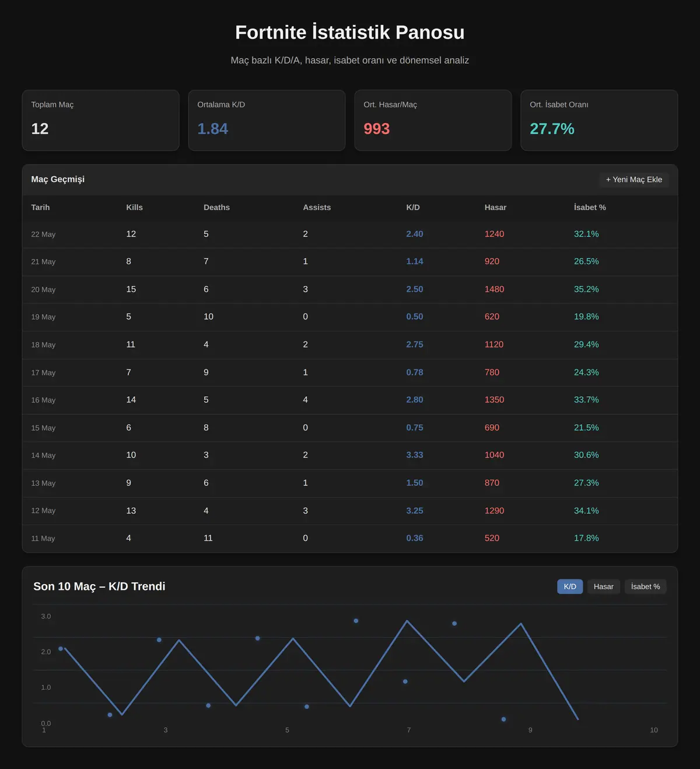The image size is (700, 769).
Task: Click accuracy value 32.1%
Action: tap(586, 234)
